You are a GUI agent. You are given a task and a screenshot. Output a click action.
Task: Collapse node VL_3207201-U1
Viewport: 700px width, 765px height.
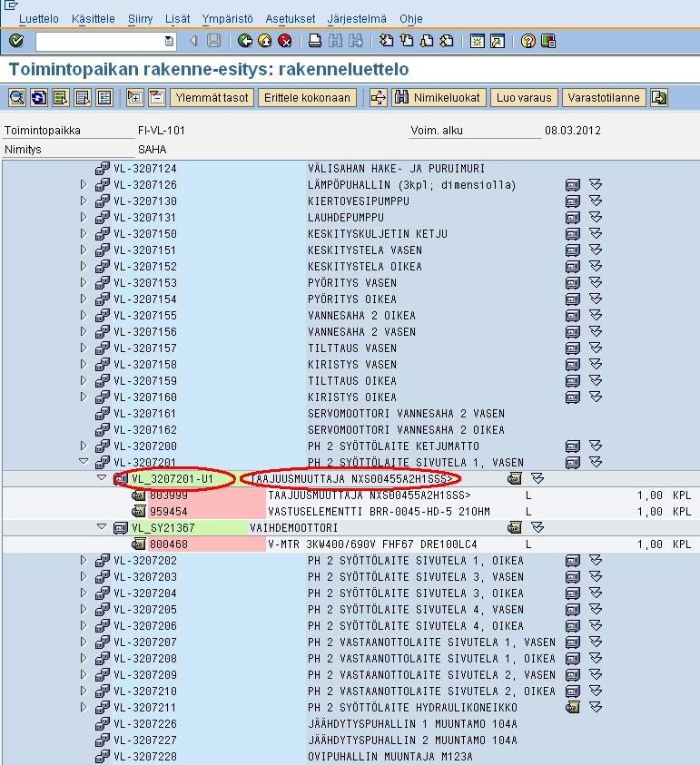[x=102, y=477]
